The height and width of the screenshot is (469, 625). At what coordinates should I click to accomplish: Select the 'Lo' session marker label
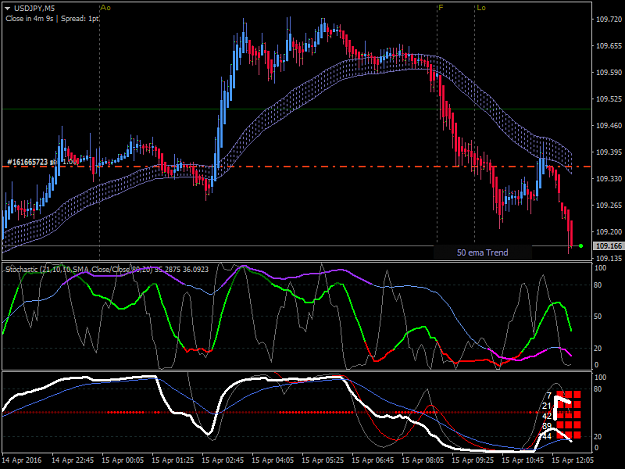click(x=481, y=8)
